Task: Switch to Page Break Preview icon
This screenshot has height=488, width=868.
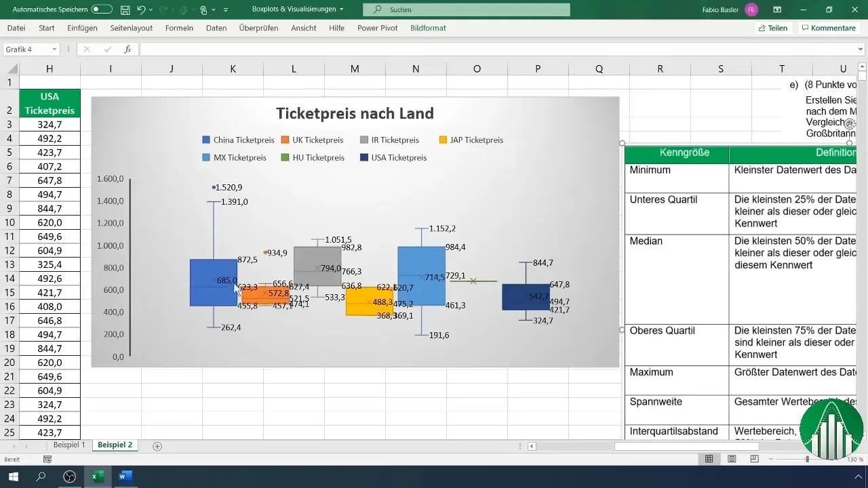Action: [x=754, y=460]
